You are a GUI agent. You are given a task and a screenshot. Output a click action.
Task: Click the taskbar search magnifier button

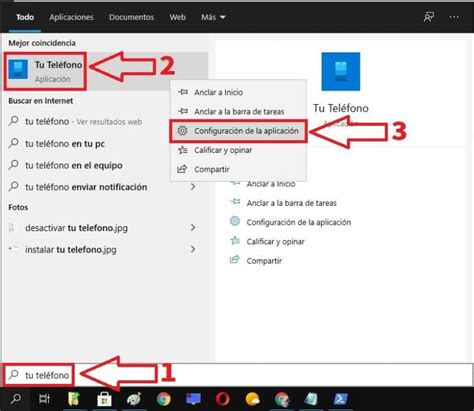pos(15,399)
